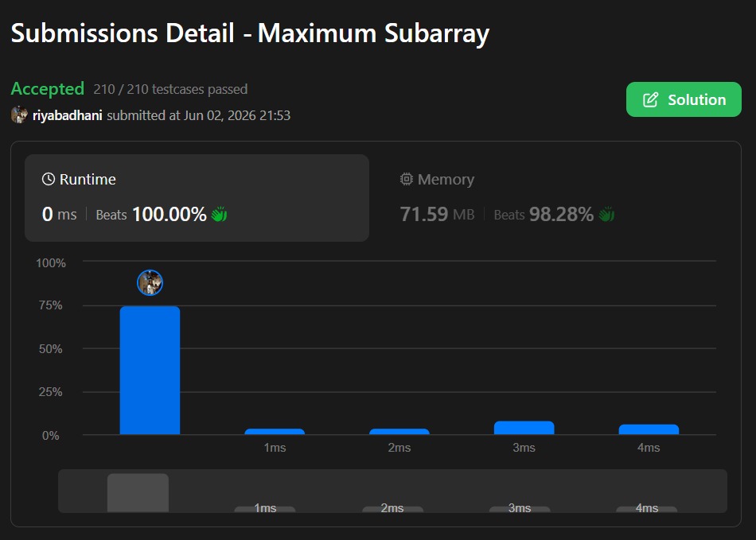Click the 2ms bar in bottom minimap
Viewport: 756px width, 540px height.
(x=392, y=509)
